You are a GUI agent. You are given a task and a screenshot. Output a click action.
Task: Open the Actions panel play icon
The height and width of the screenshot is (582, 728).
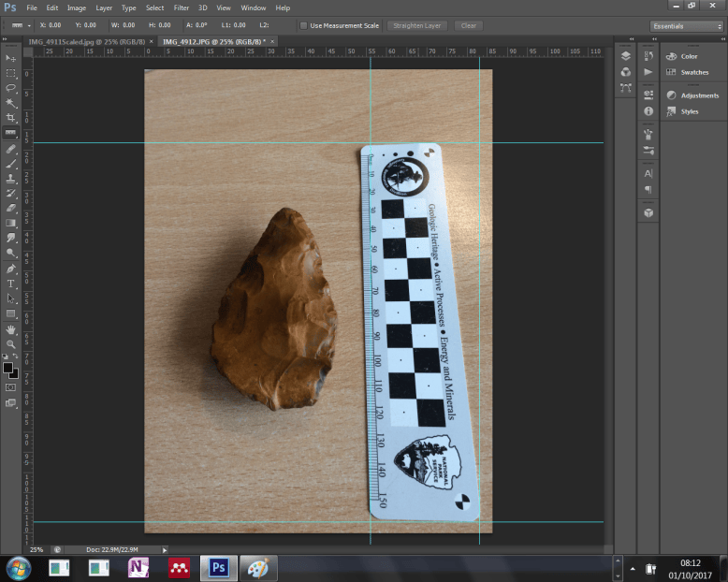(x=648, y=72)
